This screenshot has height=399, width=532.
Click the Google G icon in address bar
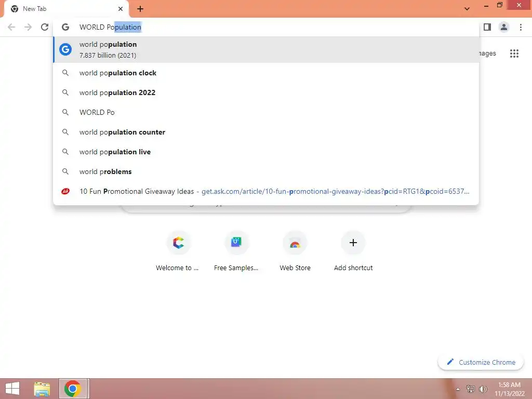(65, 27)
